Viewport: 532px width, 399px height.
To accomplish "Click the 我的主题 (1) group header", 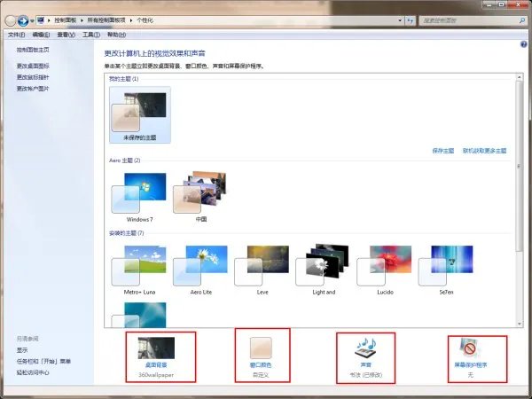I will [123, 79].
